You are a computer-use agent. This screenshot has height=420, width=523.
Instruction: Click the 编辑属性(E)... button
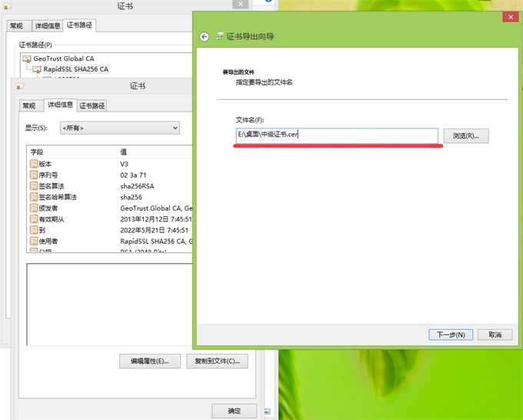[x=149, y=361]
